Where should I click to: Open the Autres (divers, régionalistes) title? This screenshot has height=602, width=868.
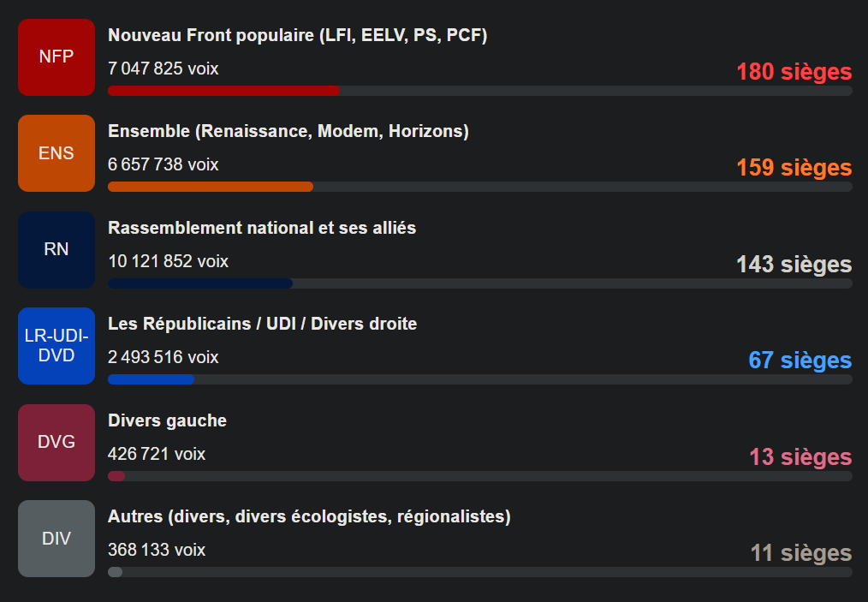308,516
